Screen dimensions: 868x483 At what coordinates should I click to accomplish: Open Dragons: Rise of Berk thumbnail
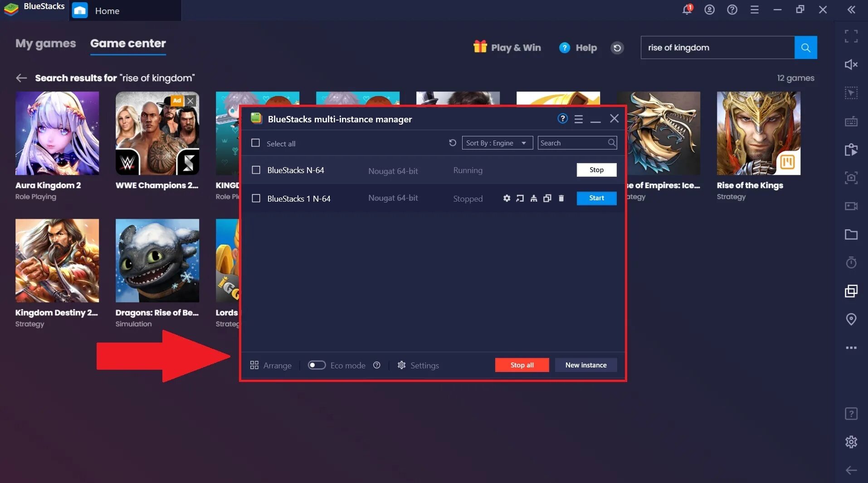click(157, 261)
